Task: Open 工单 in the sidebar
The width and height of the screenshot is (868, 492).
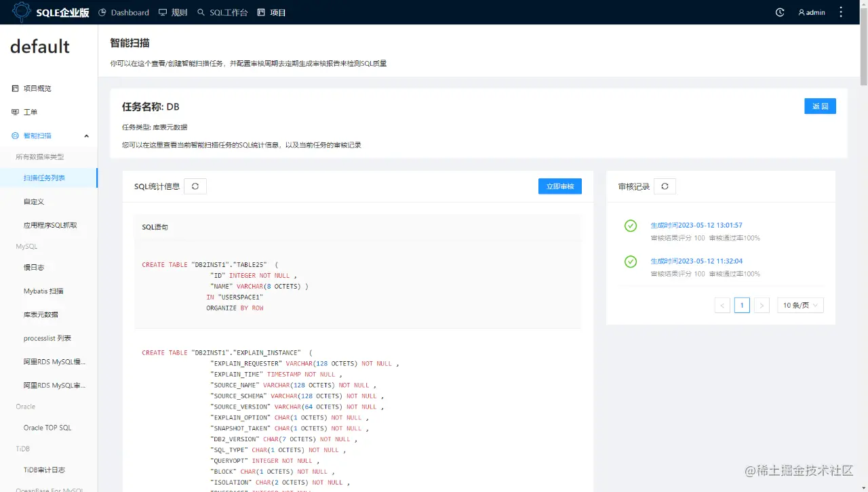Action: [31, 112]
